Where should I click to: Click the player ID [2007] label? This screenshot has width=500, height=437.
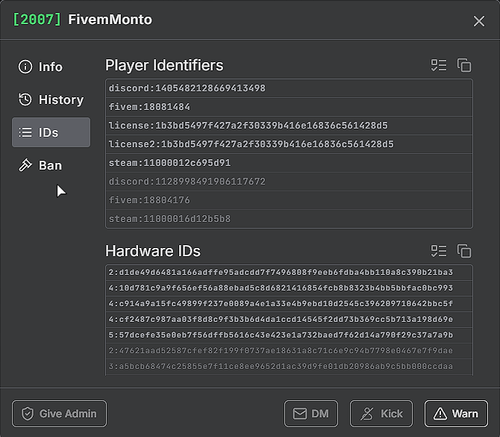(37, 20)
